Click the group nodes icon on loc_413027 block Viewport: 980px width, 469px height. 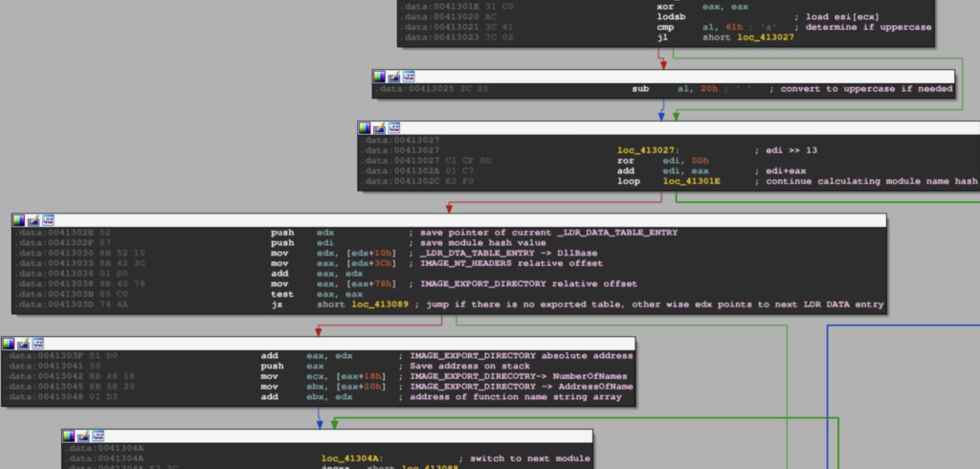393,127
